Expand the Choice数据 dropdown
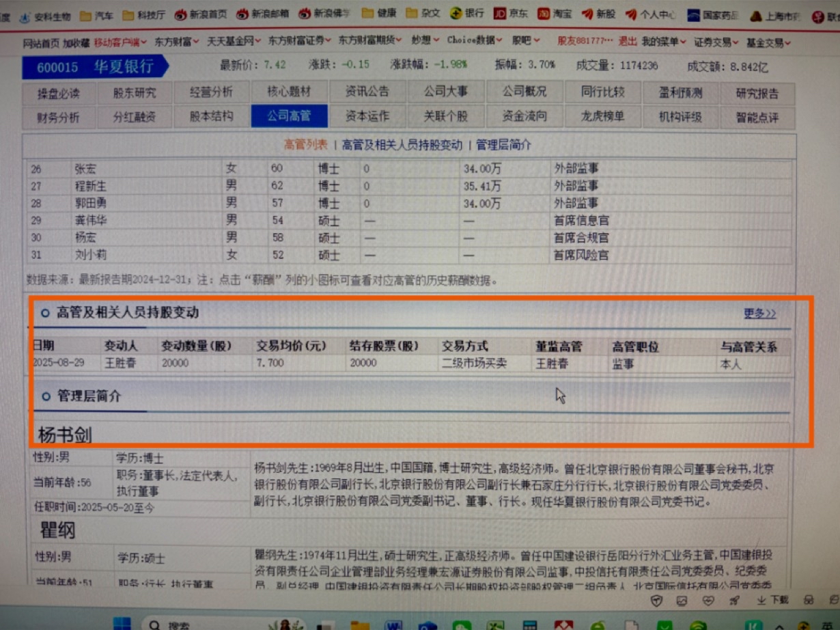The width and height of the screenshot is (840, 630). (475, 41)
